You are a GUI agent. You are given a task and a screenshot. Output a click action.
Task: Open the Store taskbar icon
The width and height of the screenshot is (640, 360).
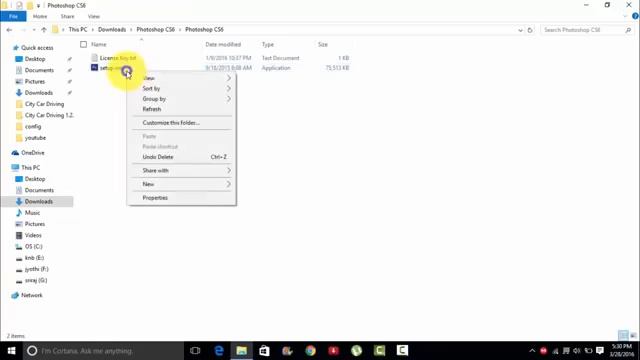click(264, 351)
